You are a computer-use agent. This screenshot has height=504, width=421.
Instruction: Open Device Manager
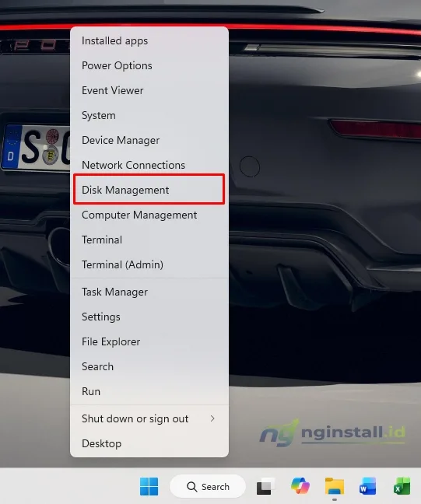click(x=149, y=140)
